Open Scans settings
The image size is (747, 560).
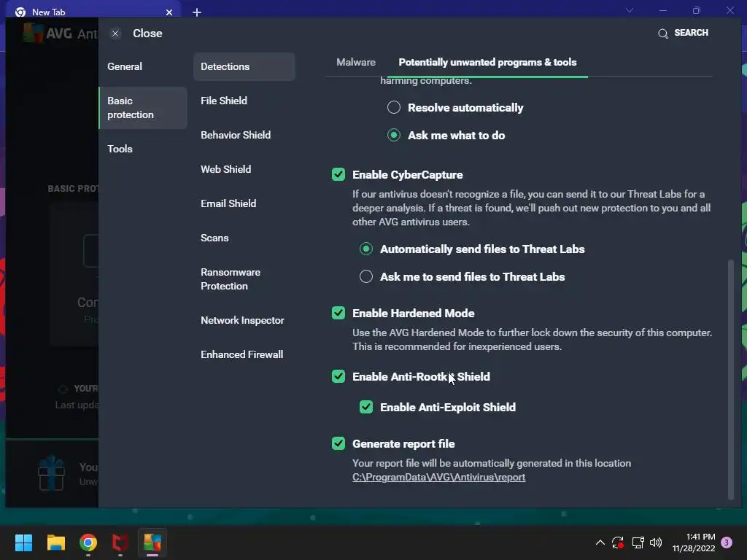[x=214, y=238]
